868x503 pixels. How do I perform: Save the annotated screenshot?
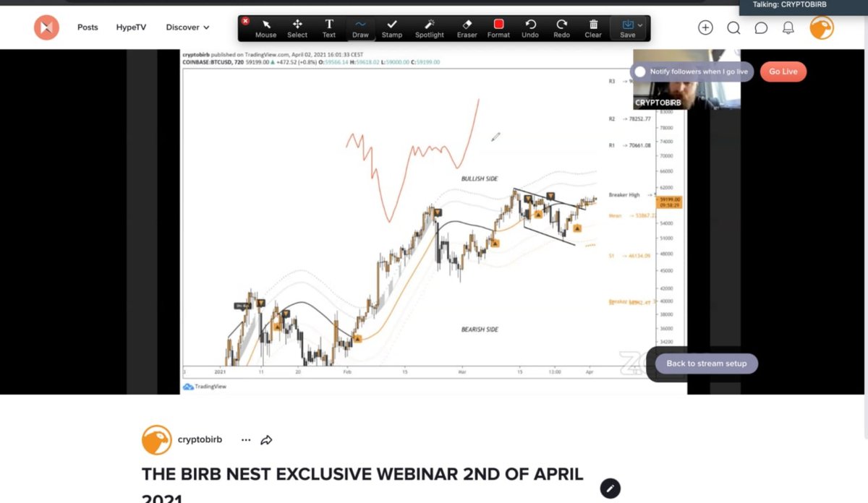(x=626, y=29)
